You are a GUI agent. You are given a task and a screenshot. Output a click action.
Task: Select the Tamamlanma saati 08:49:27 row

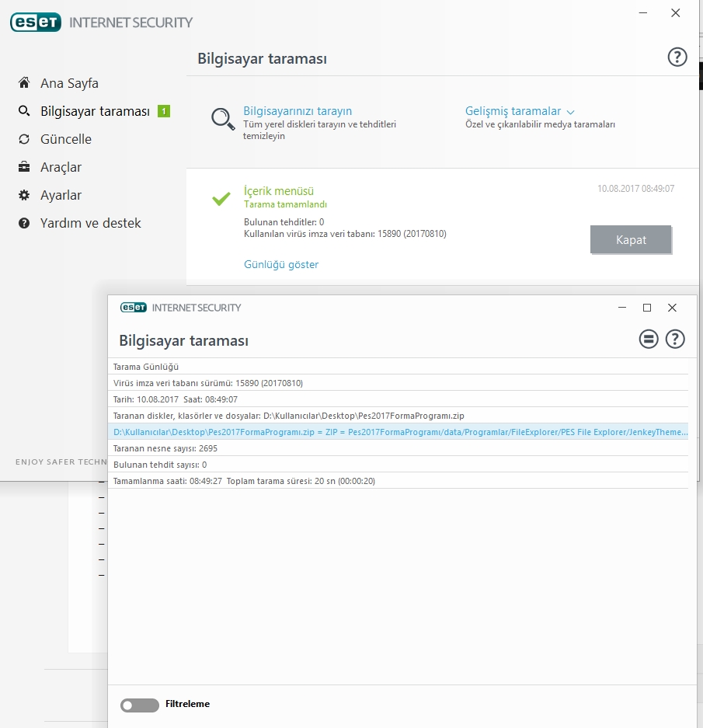click(x=398, y=480)
